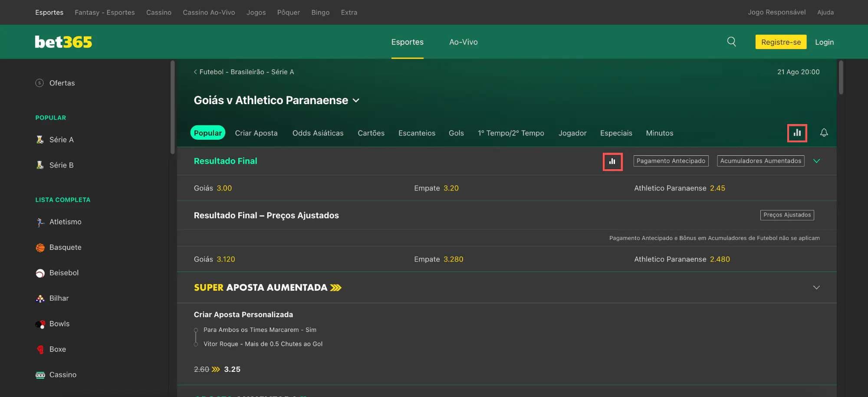Click the left sidebar scrollbar thumb
This screenshot has width=868, height=397.
coord(172,107)
